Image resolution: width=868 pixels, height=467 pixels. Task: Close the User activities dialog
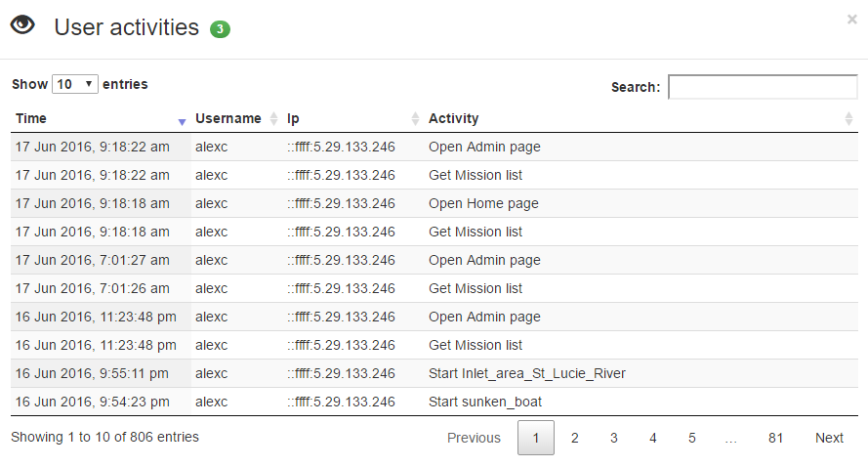click(x=852, y=20)
